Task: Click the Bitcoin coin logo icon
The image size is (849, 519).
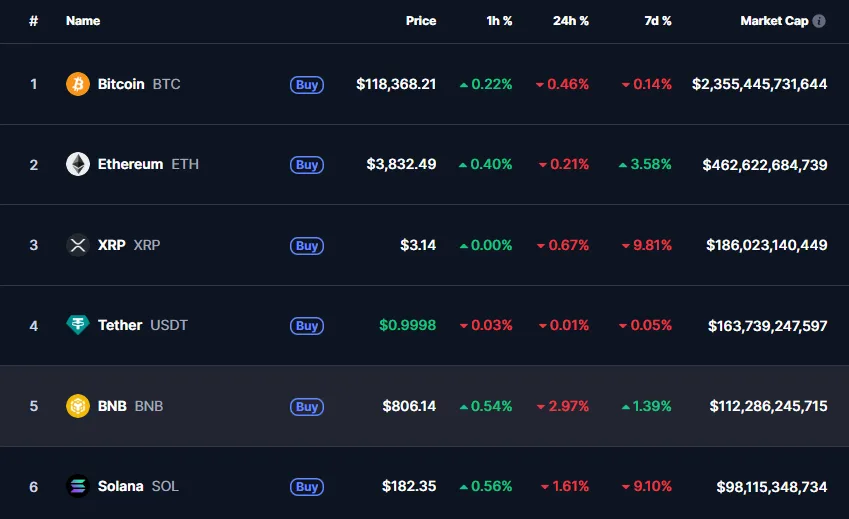Action: pyautogui.click(x=78, y=84)
